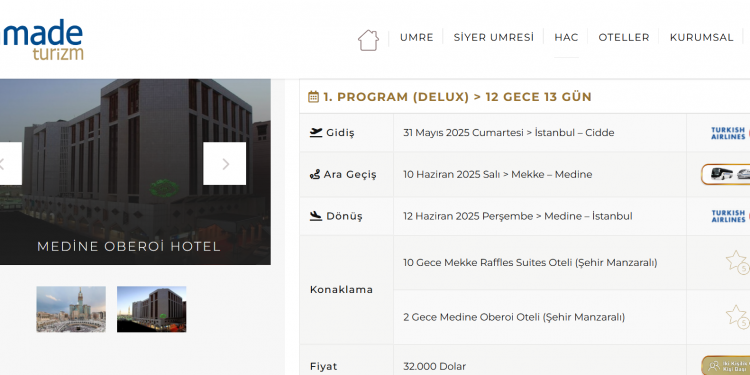Click the calendar icon beside 1. Program
The width and height of the screenshot is (750, 375).
tap(313, 97)
